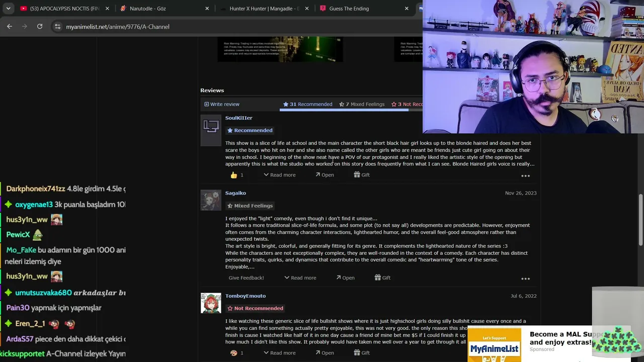Go back with the browser back arrow
Screen dimensions: 644x362
[10, 26]
